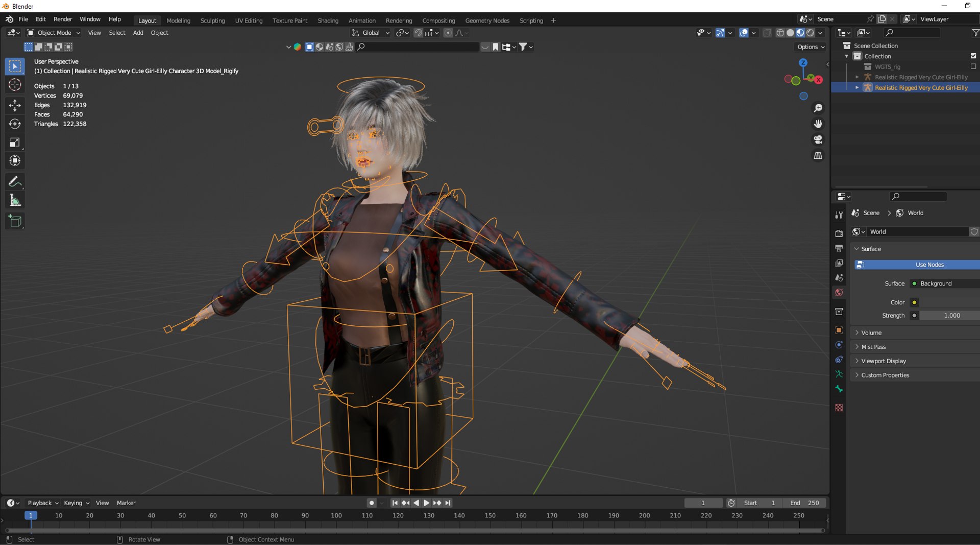Image resolution: width=980 pixels, height=545 pixels.
Task: Toggle X-ray viewport mode
Action: point(767,33)
